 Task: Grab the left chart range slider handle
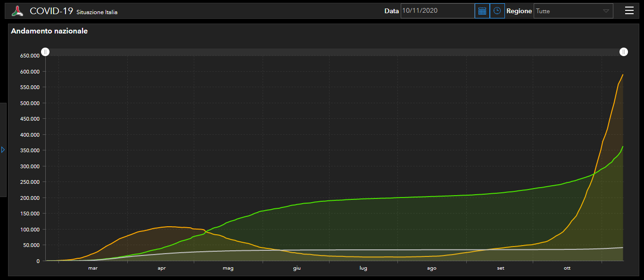(45, 52)
